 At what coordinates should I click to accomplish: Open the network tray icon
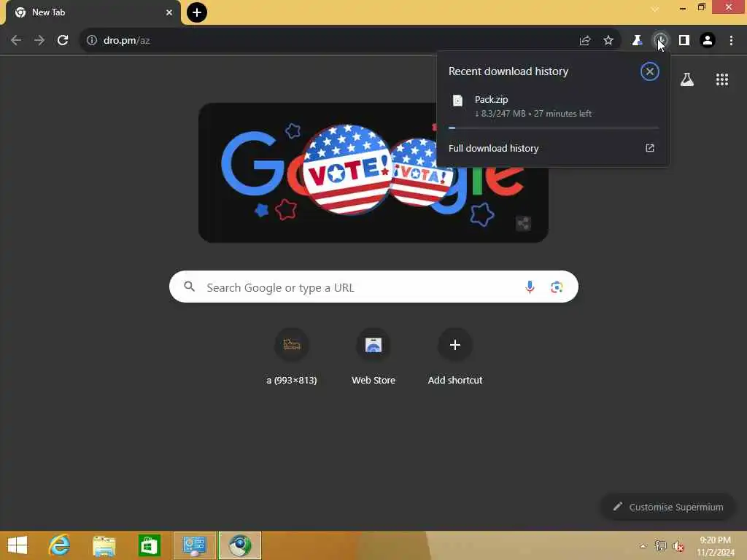(x=660, y=545)
